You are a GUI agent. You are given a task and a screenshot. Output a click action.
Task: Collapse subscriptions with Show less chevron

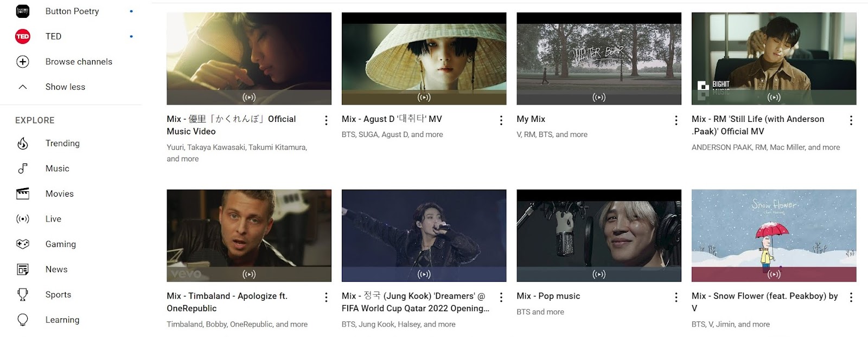(23, 87)
